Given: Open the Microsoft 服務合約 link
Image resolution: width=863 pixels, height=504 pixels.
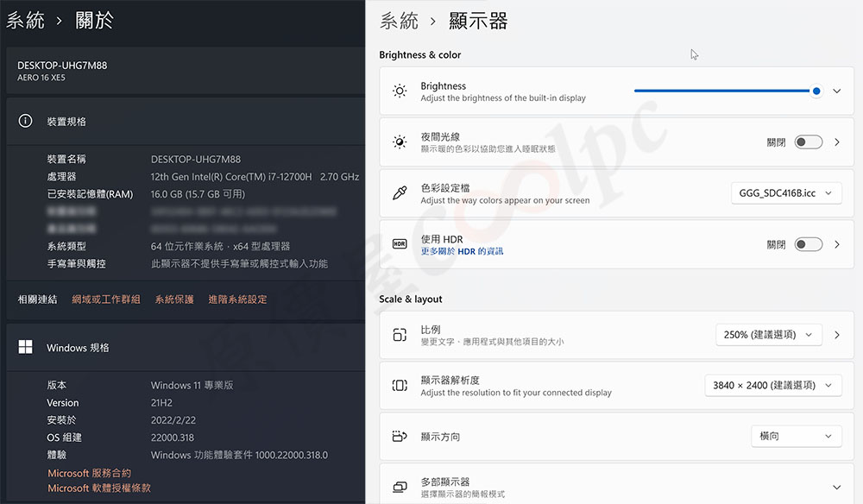Looking at the screenshot, I should pyautogui.click(x=89, y=473).
